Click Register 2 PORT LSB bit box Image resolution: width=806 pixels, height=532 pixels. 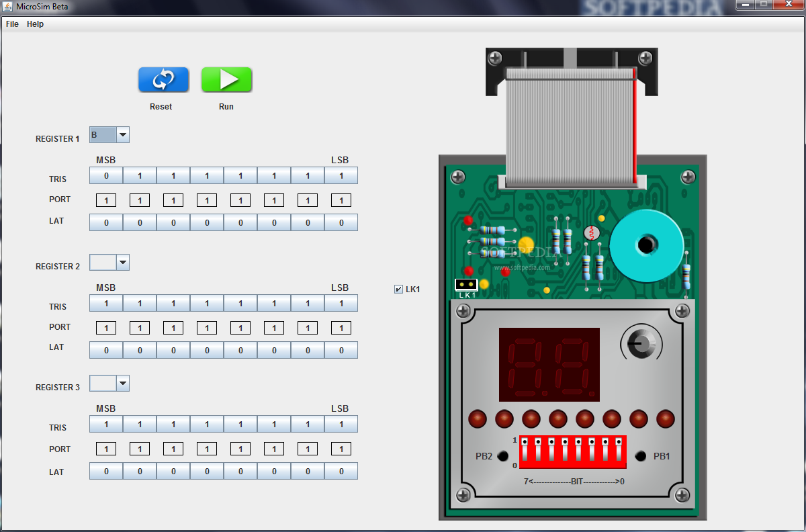(341, 328)
